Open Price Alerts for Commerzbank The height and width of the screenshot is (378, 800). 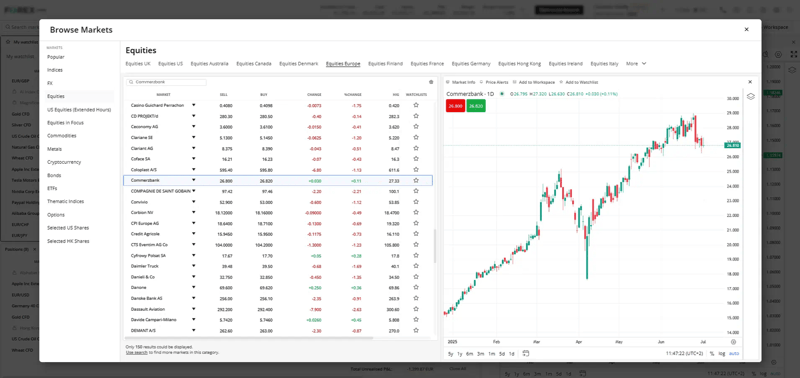tap(494, 82)
